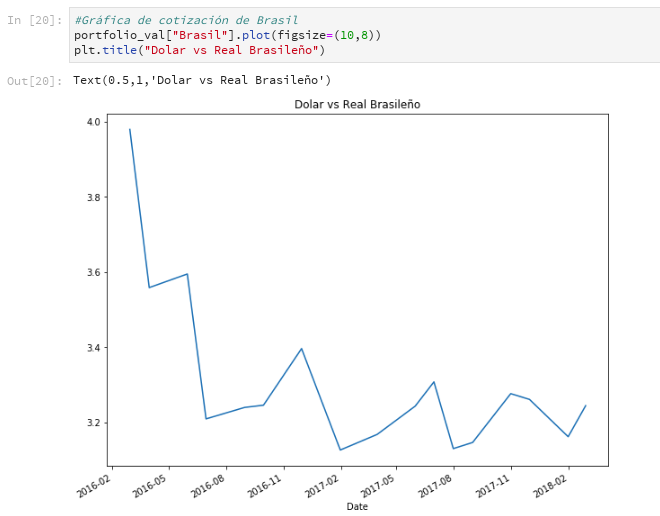Screen dimensions: 660x516
Task: Click the 3.2 y-axis tick label
Action: tap(94, 423)
